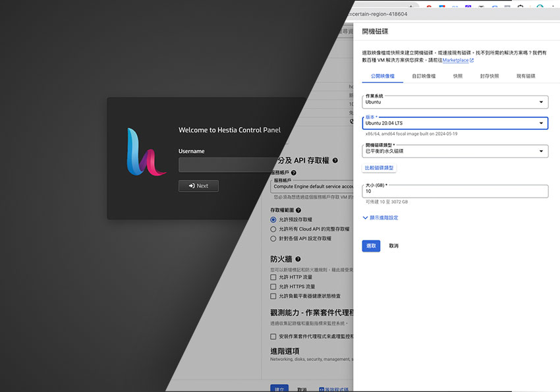Screen dimensions: 560x392
Task: Enable 允許 HTTPS 流量 checkbox
Action: (x=273, y=287)
